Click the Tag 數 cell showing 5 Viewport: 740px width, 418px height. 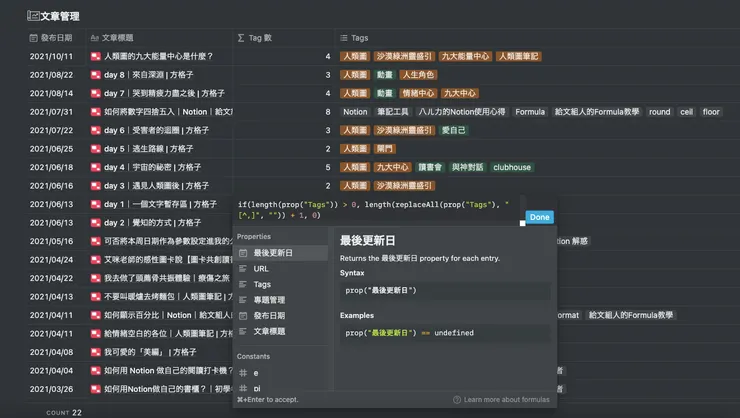pos(284,167)
